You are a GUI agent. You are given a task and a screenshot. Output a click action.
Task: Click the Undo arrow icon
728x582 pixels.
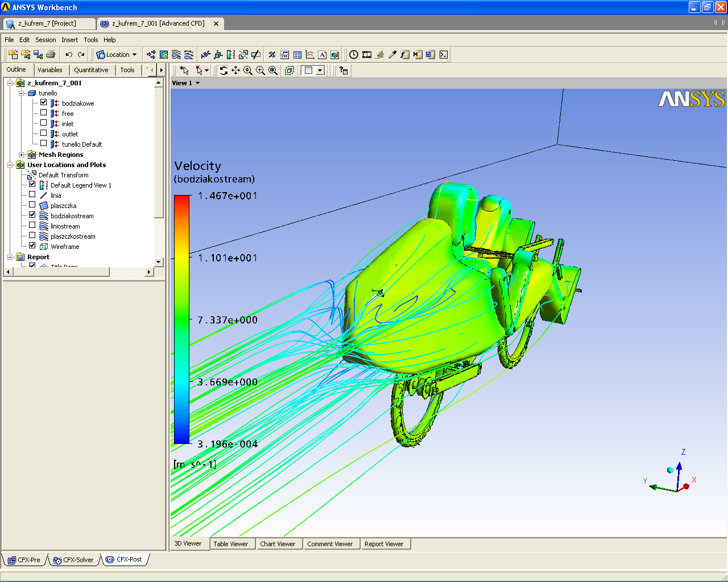(x=69, y=55)
